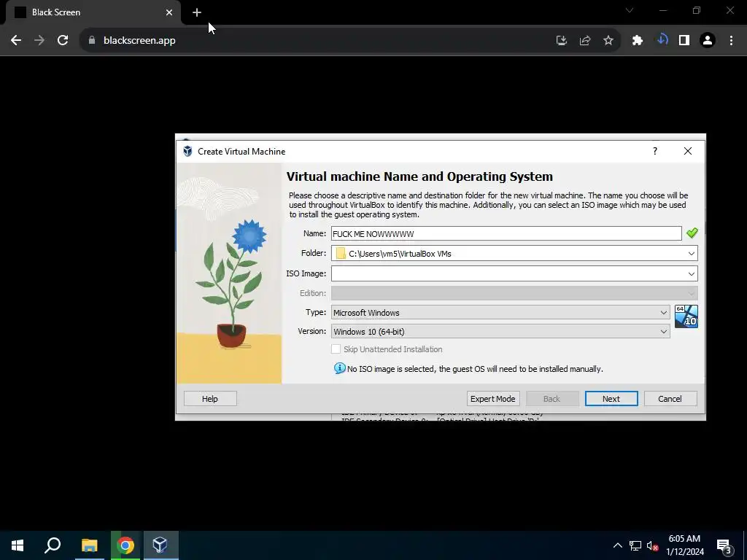Go back using Chrome's back arrow
This screenshot has width=747, height=560.
(x=16, y=41)
